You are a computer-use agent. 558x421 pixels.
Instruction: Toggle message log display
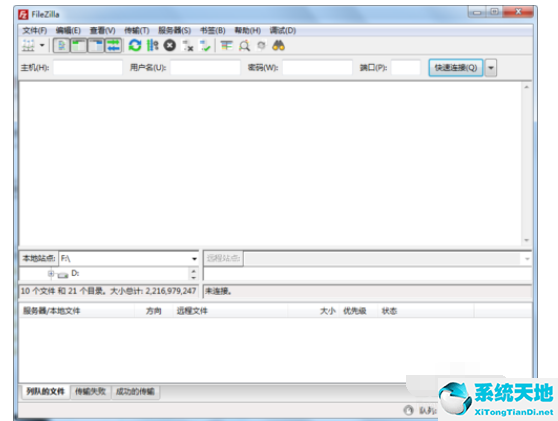coord(62,46)
